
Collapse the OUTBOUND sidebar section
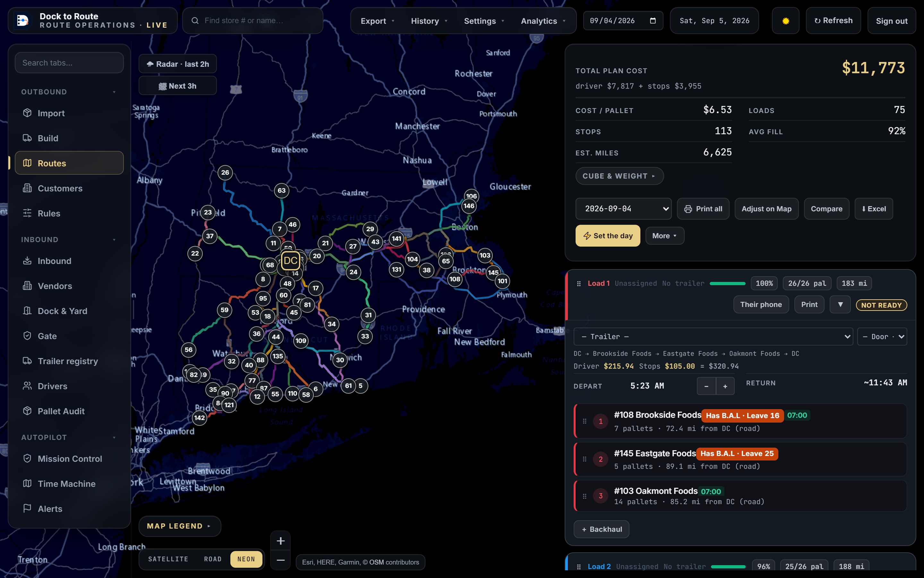(x=69, y=92)
